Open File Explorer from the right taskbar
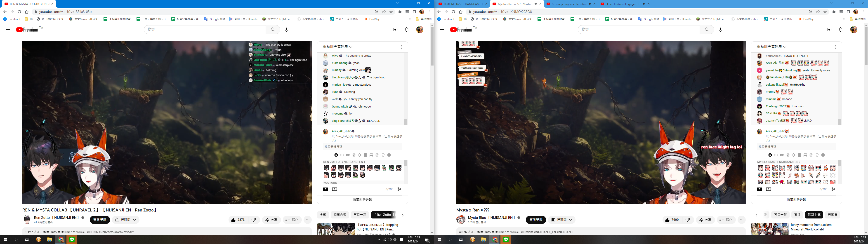The height and width of the screenshot is (244, 868). pos(484,240)
